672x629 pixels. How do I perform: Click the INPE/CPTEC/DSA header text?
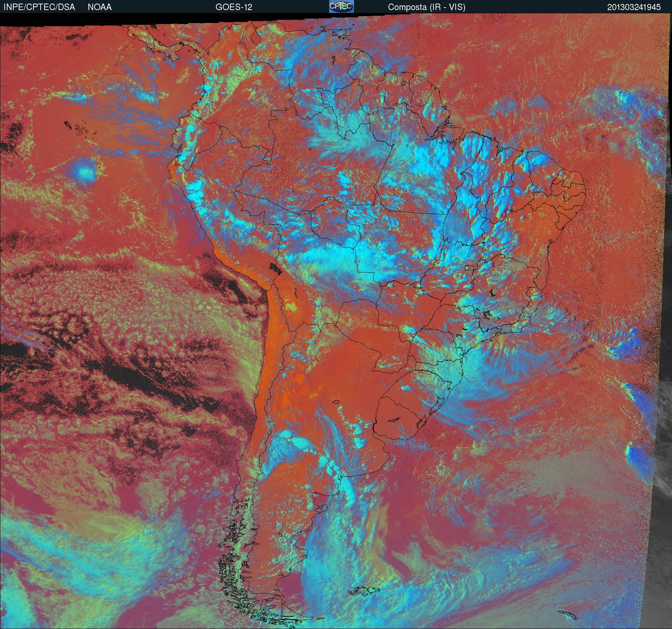(39, 7)
